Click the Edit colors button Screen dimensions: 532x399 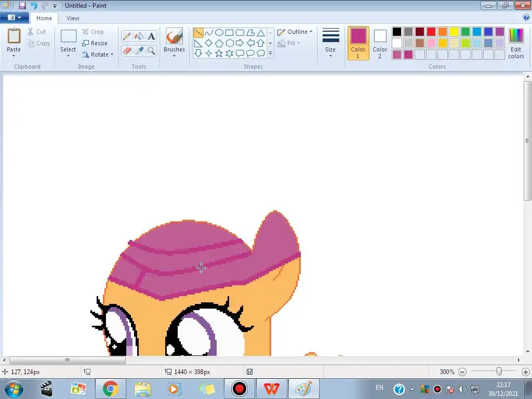(516, 44)
